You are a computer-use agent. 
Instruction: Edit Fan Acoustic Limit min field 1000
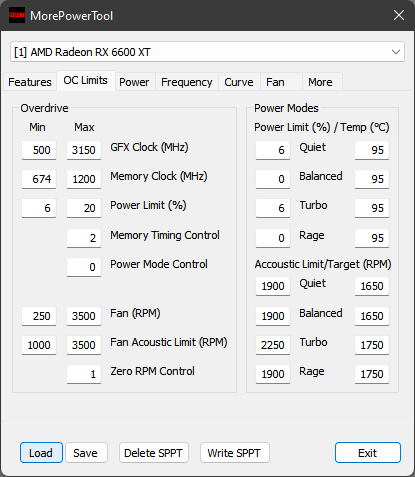pyautogui.click(x=39, y=345)
